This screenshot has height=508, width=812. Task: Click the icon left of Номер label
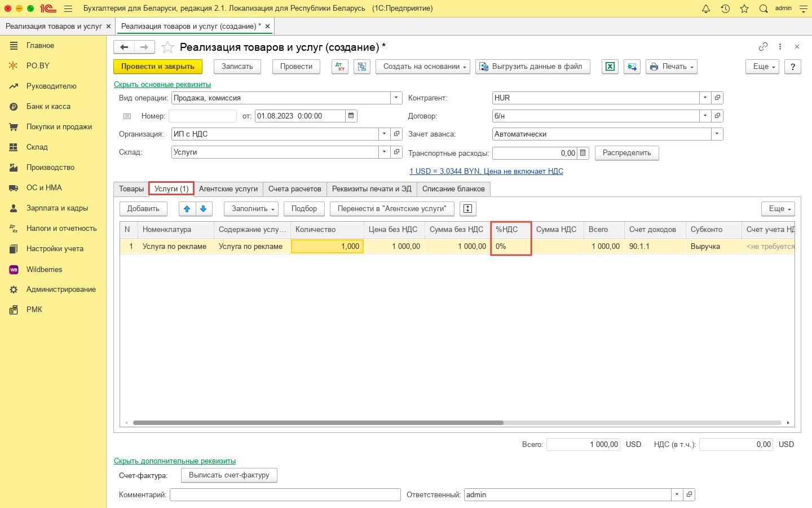[127, 116]
